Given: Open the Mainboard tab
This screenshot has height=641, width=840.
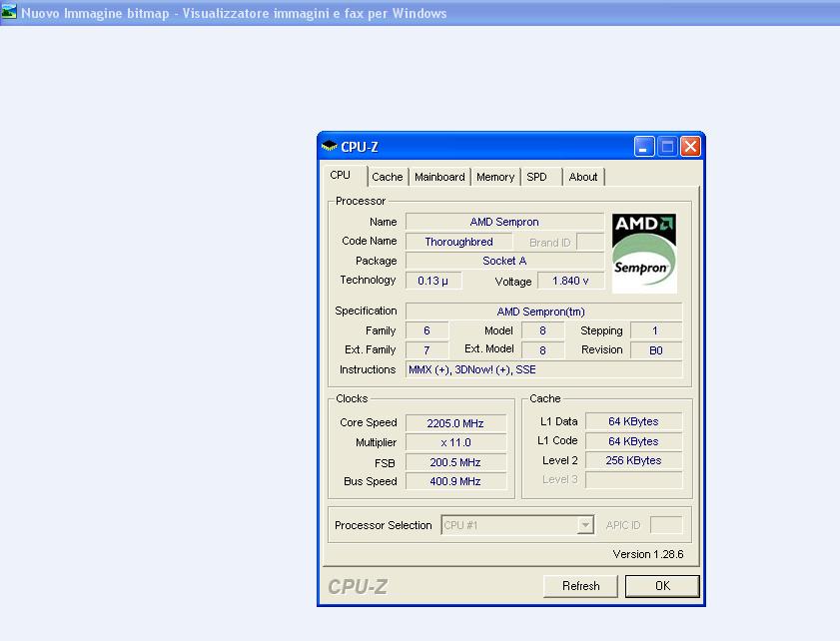Looking at the screenshot, I should (439, 177).
